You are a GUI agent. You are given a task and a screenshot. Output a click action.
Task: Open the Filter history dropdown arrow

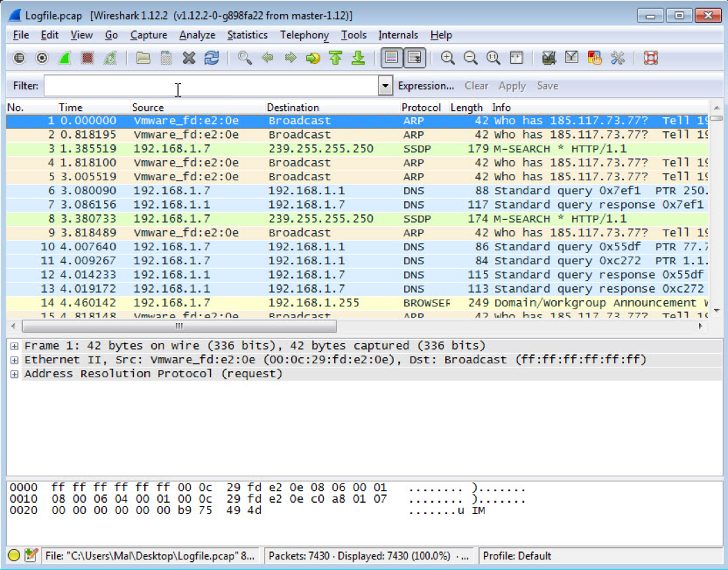pyautogui.click(x=385, y=86)
